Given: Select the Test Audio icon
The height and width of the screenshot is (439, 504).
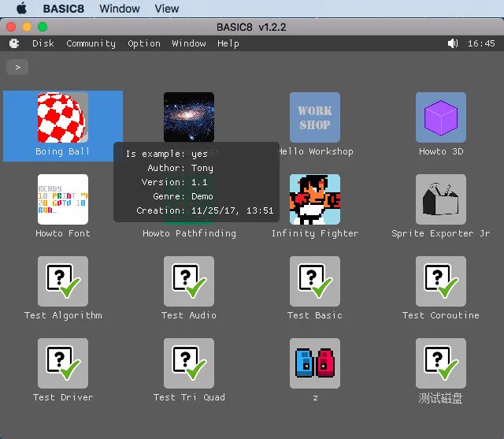Looking at the screenshot, I should pos(189,281).
